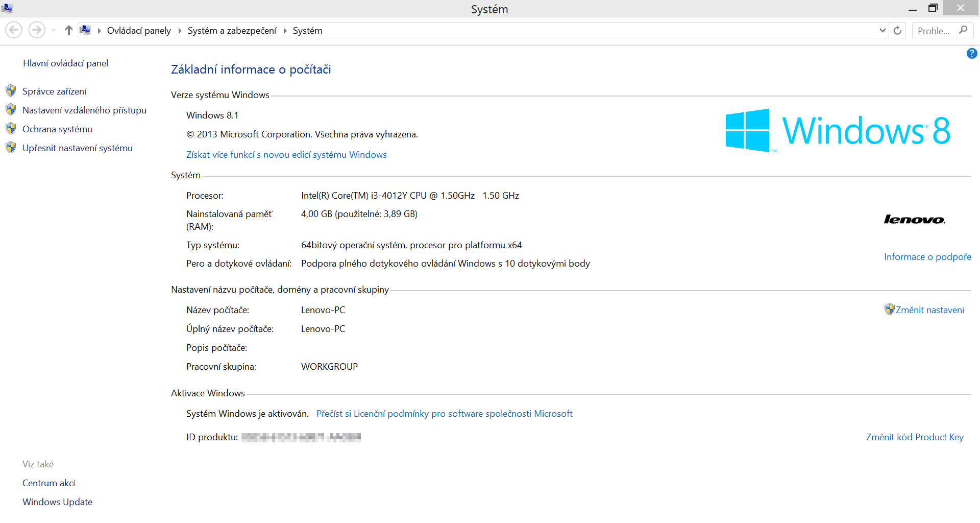Select Ovládací panely breadcrumb item

click(x=139, y=31)
